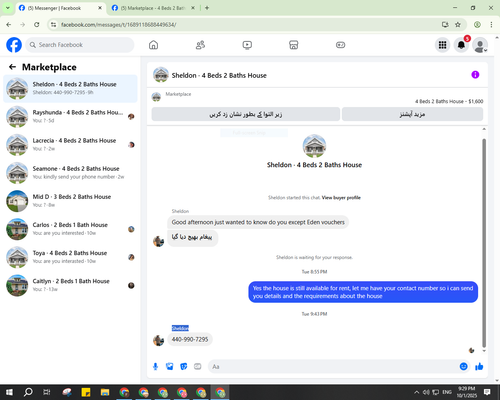This screenshot has height=400, width=500.
Task: Choose a sticker icon
Action: [x=184, y=367]
